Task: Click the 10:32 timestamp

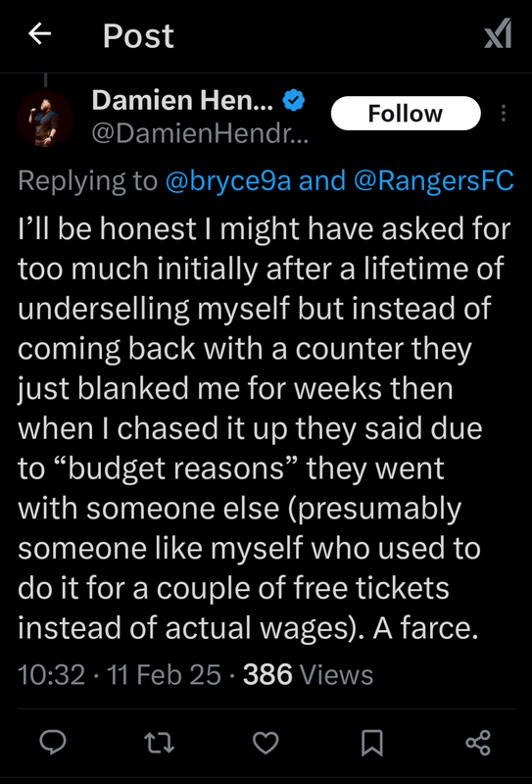Action: coord(51,674)
